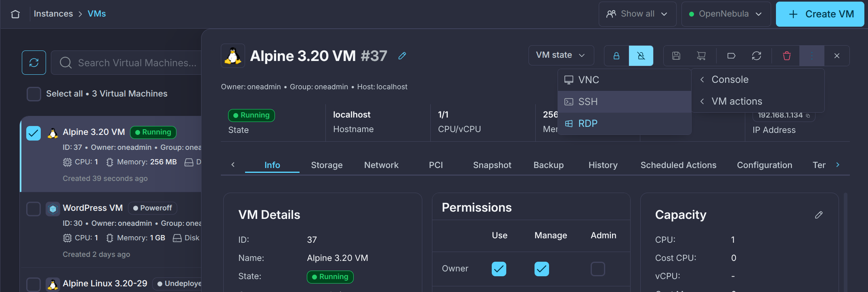Delete the VM with the red trash icon
This screenshot has height=292, width=868.
[x=787, y=56]
